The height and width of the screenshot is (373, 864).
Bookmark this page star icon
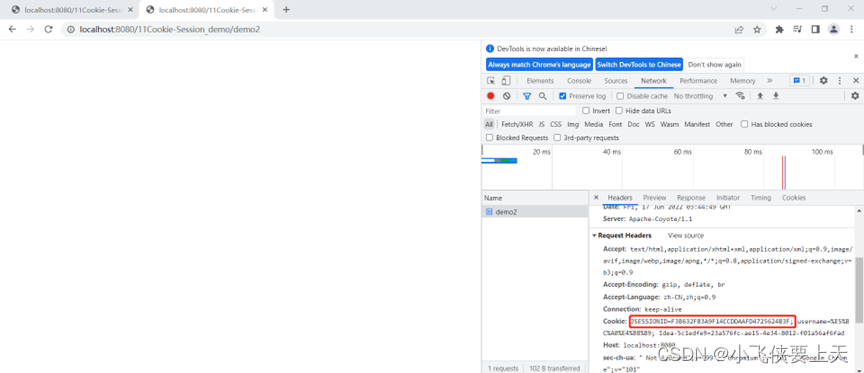click(757, 30)
